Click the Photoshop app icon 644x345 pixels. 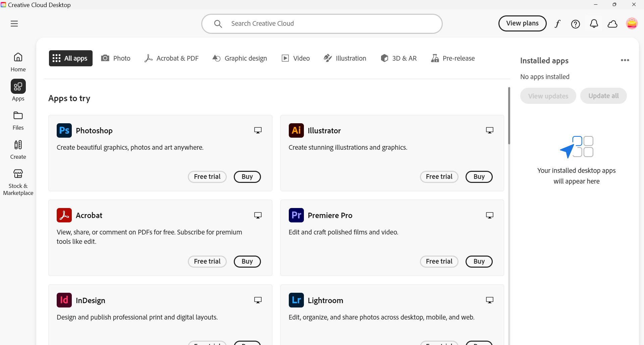[64, 131]
